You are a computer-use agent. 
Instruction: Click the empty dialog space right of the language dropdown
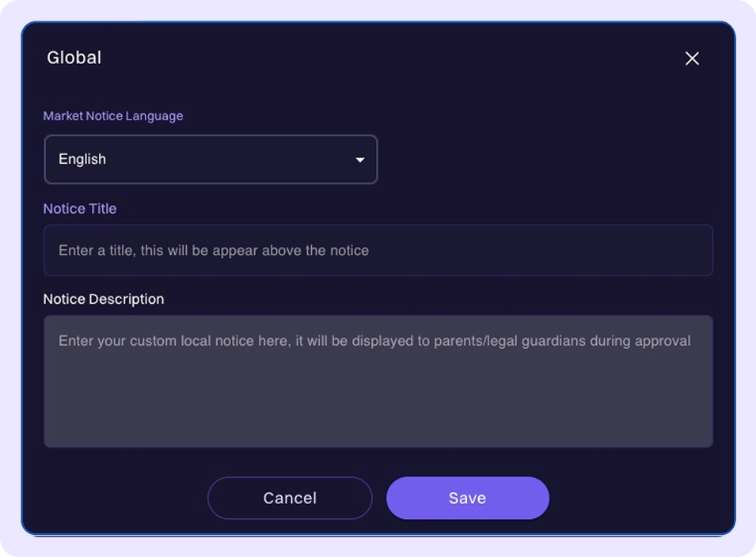coord(546,159)
